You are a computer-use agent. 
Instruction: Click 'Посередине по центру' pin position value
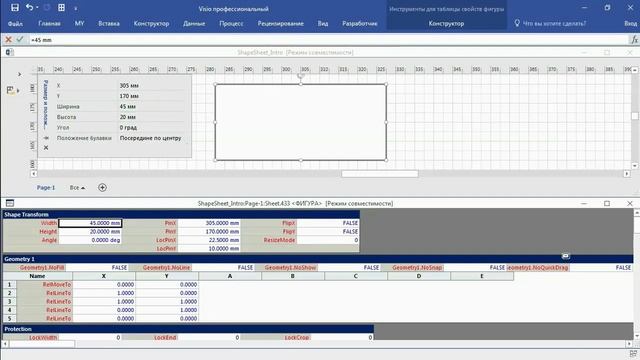coord(151,138)
